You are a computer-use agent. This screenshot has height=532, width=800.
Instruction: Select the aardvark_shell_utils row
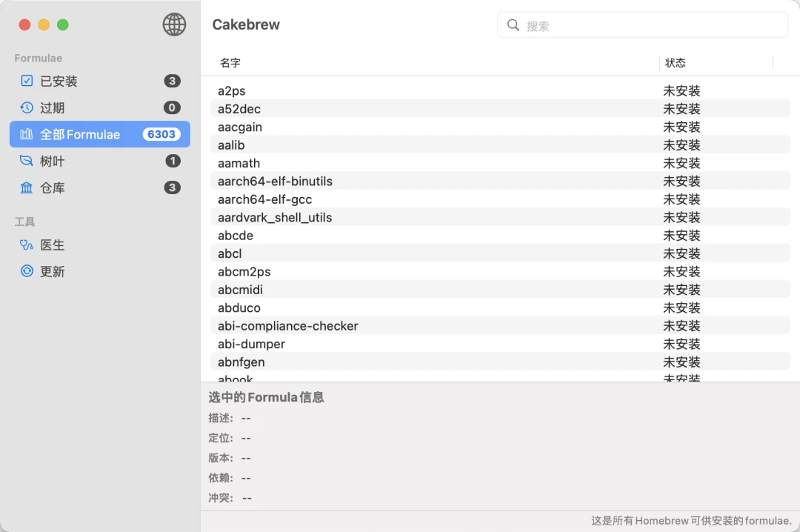501,218
